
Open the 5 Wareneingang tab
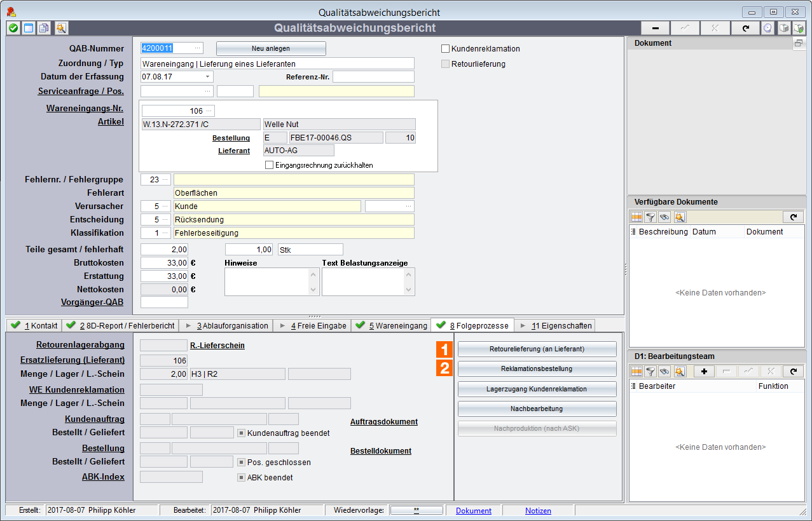click(x=391, y=325)
